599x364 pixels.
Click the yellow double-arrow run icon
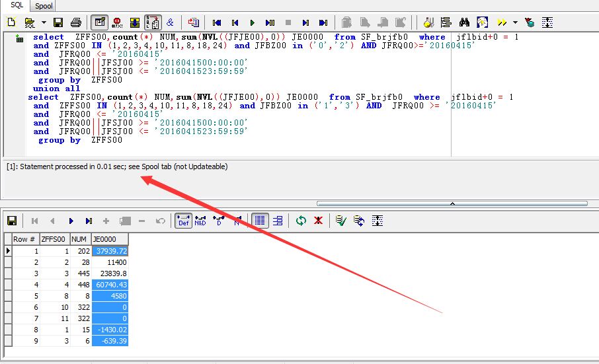tap(502, 22)
